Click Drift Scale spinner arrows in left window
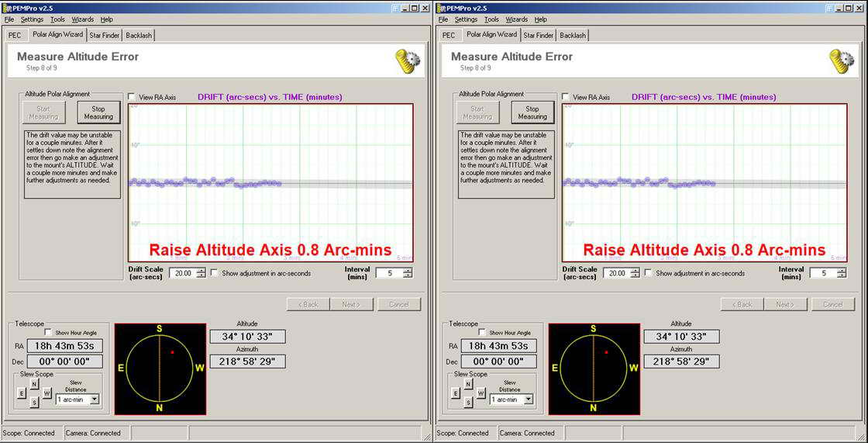This screenshot has width=868, height=443. tap(201, 273)
